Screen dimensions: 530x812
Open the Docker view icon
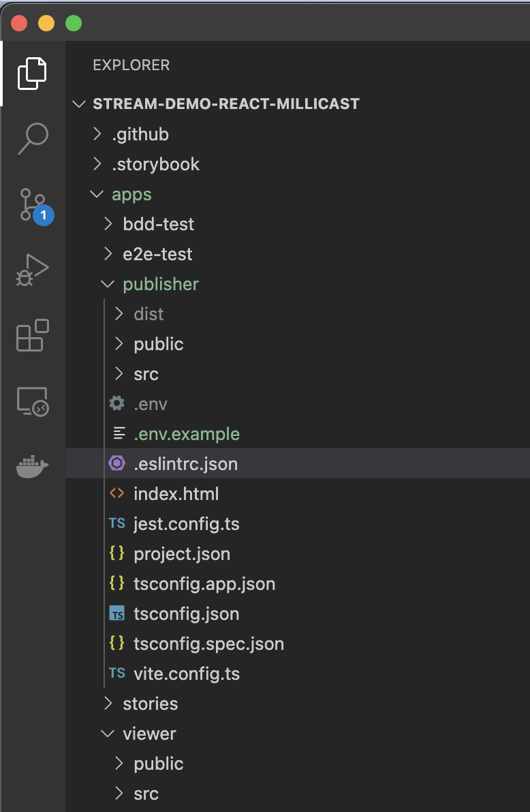32,467
